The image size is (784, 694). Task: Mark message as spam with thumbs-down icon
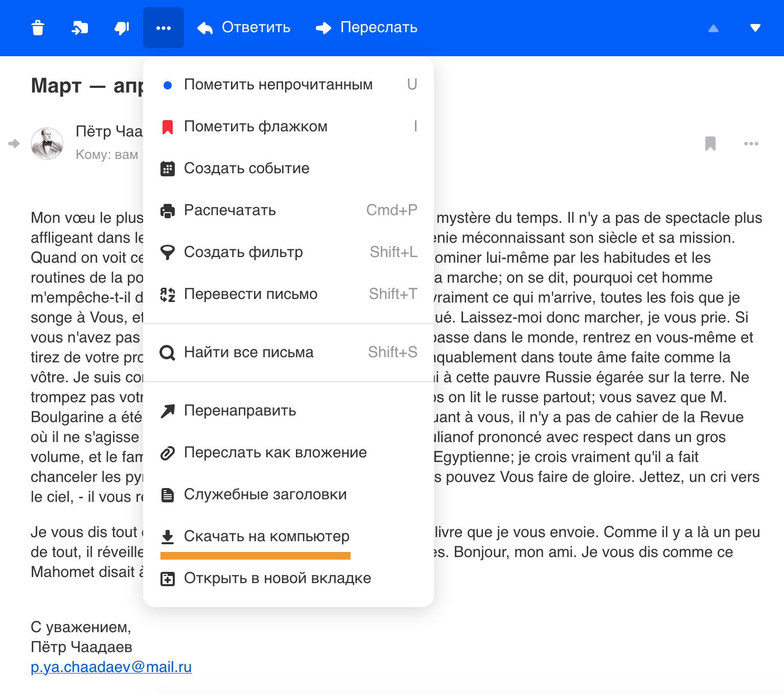tap(122, 28)
